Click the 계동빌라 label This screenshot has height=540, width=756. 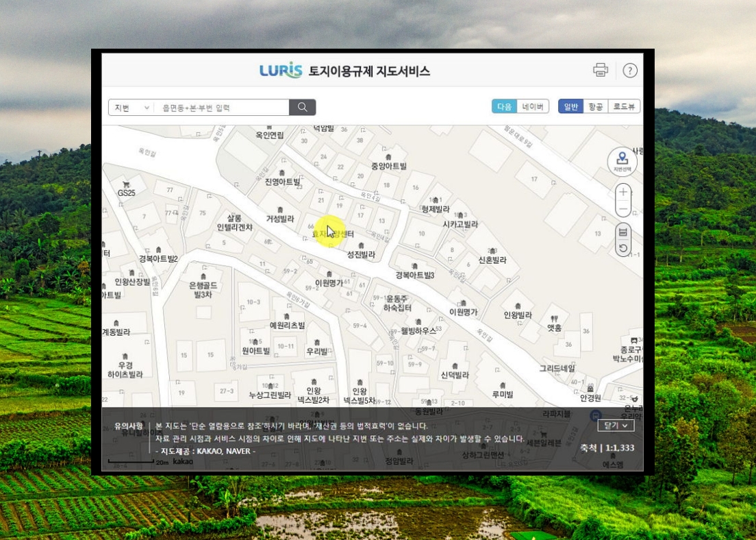point(116,332)
